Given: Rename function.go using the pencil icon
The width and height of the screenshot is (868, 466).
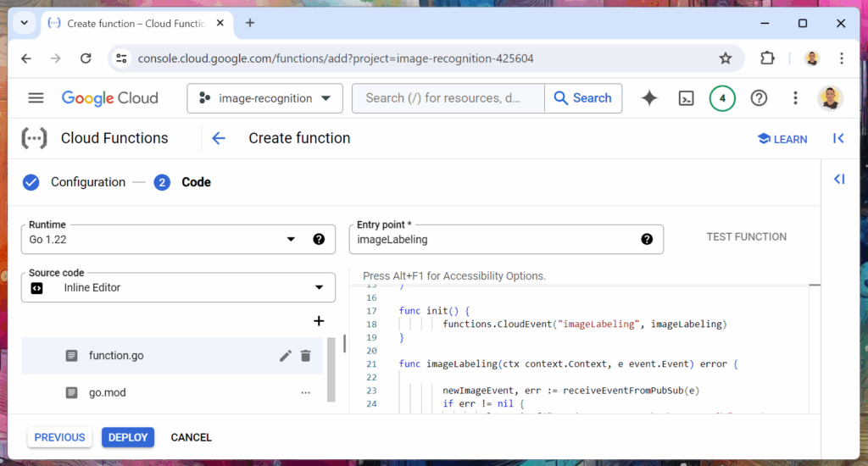Looking at the screenshot, I should coord(286,356).
